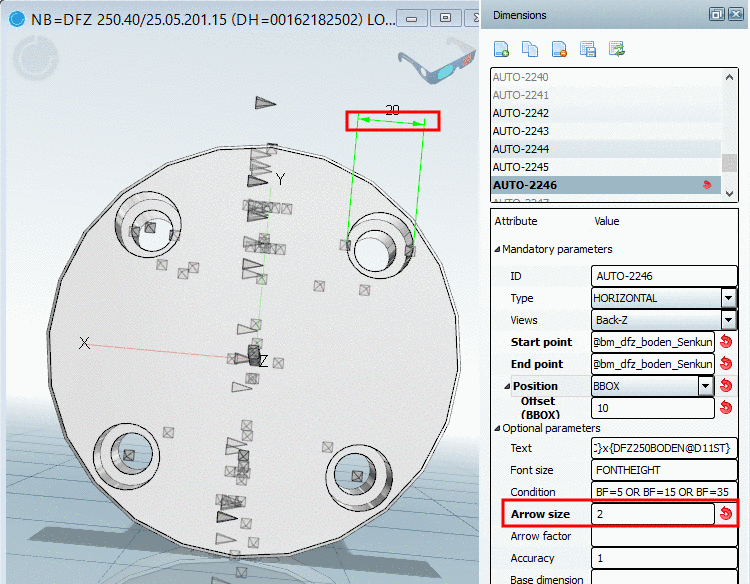Click the empty Arrow factor field
This screenshot has width=750, height=584.
tap(664, 536)
